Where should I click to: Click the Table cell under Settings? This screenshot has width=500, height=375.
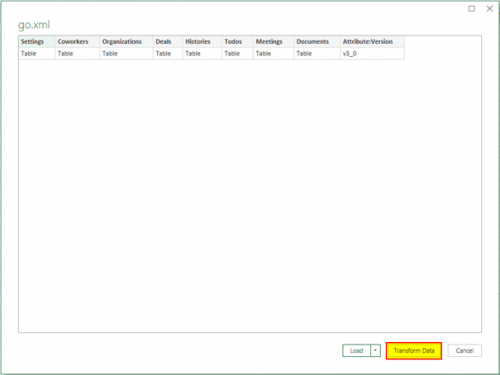[37, 54]
